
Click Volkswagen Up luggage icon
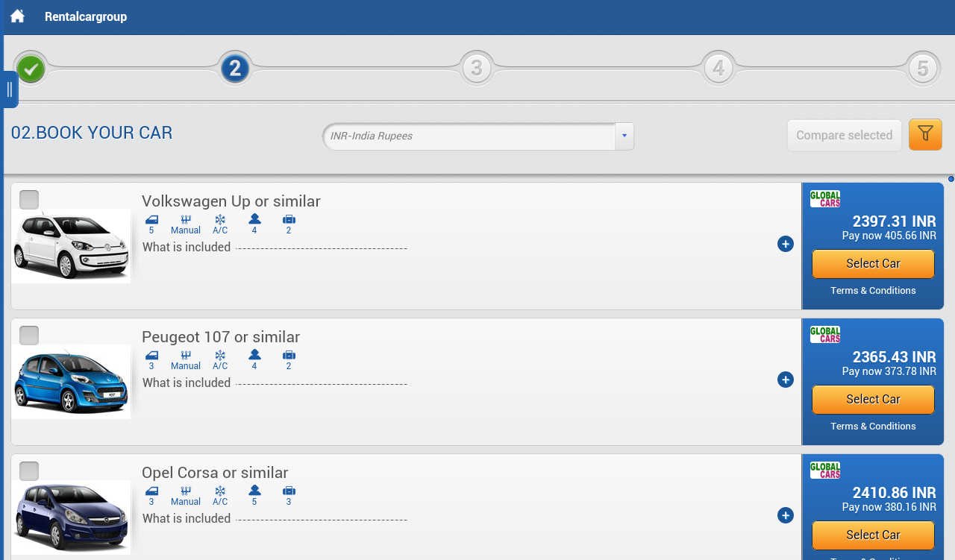pos(289,219)
